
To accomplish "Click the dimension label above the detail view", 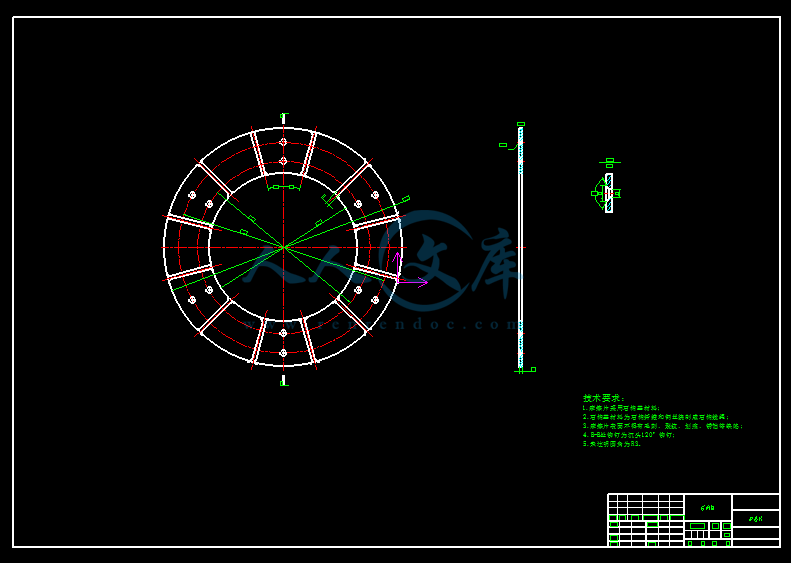I will 609,161.
